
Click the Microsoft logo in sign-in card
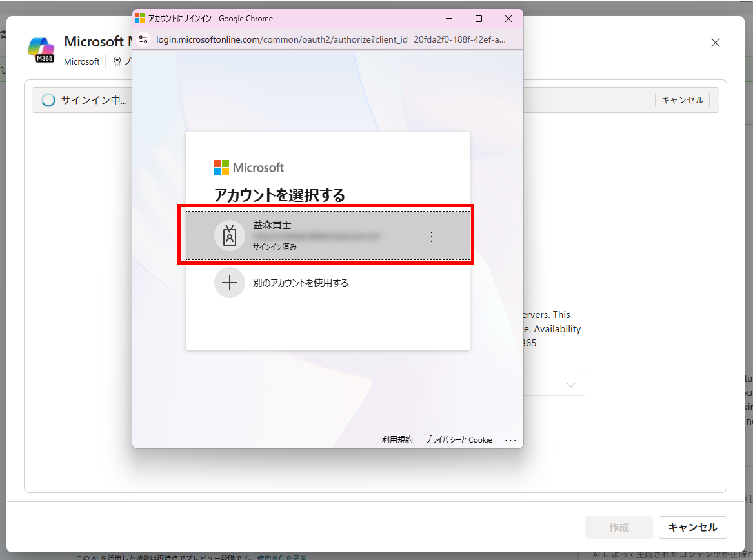pyautogui.click(x=249, y=167)
